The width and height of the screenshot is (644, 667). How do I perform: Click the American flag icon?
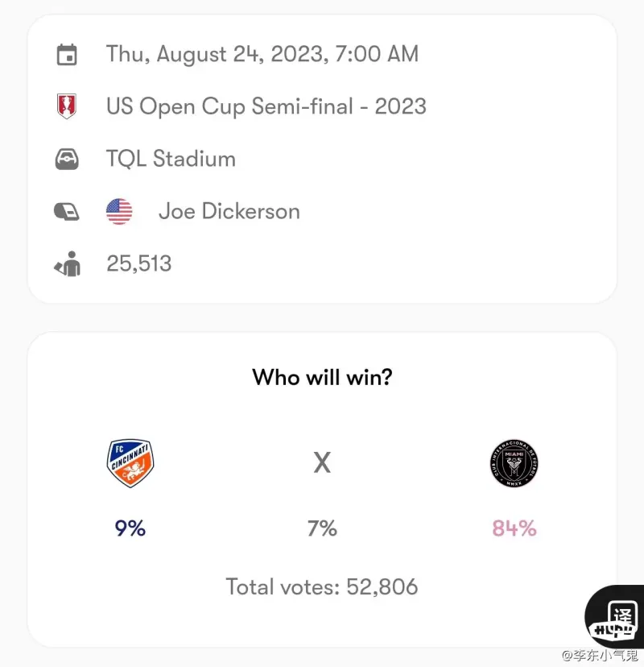119,211
